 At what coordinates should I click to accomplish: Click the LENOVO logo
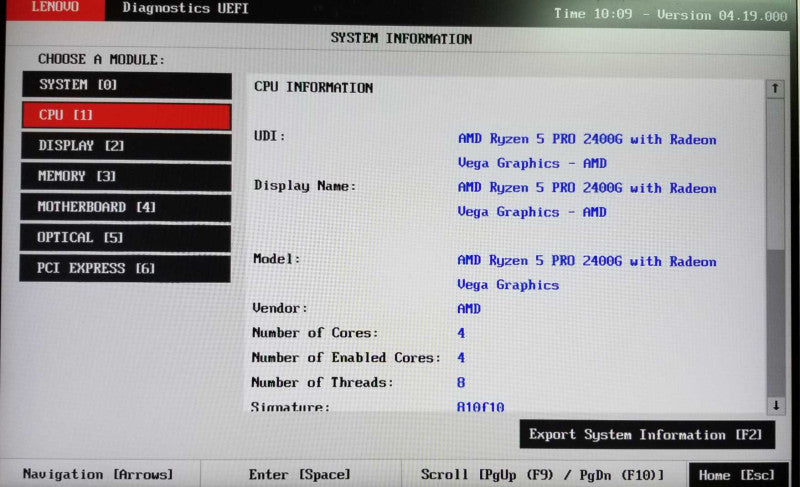point(55,8)
